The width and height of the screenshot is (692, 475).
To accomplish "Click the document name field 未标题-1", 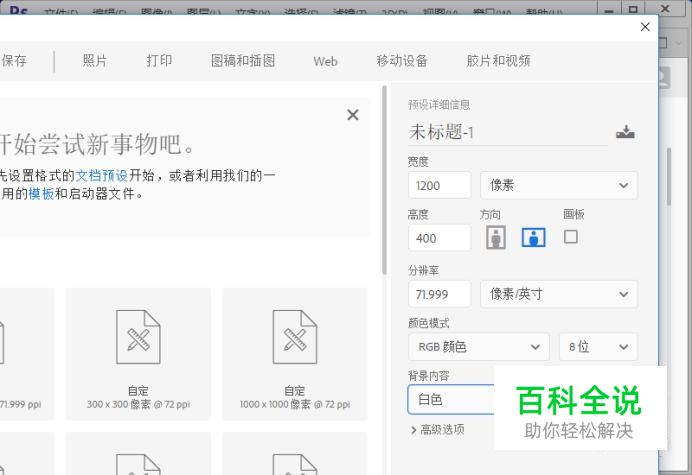I will tap(508, 132).
